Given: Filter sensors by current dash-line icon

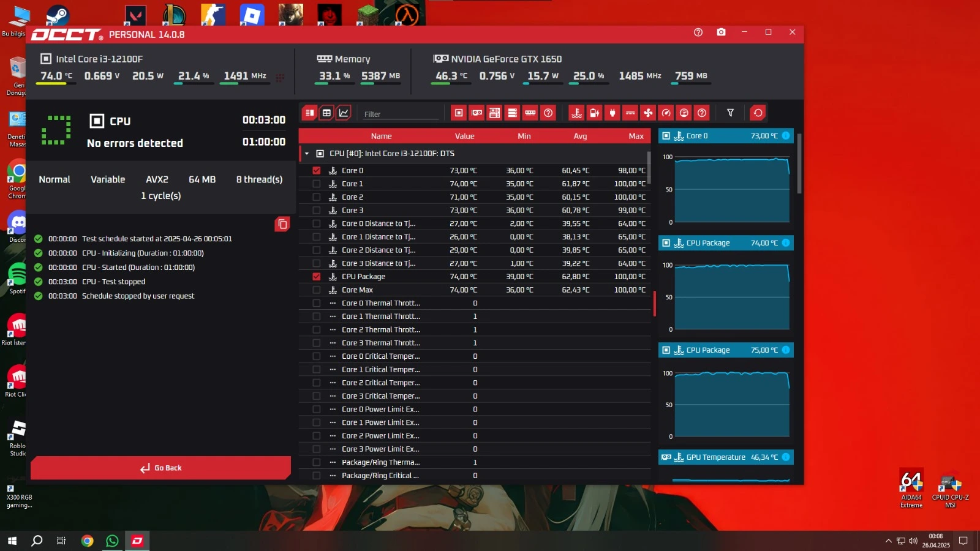Looking at the screenshot, I should tap(630, 113).
